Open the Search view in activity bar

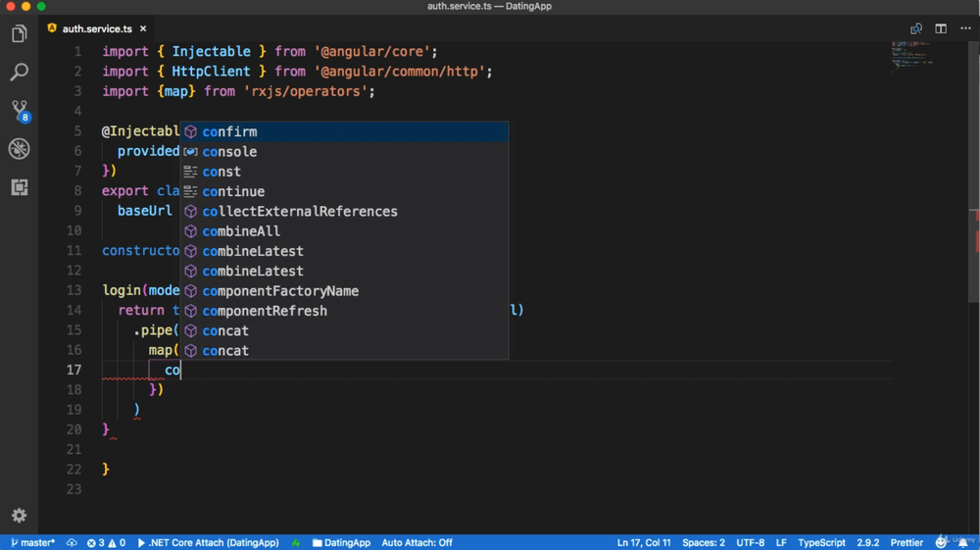point(19,73)
